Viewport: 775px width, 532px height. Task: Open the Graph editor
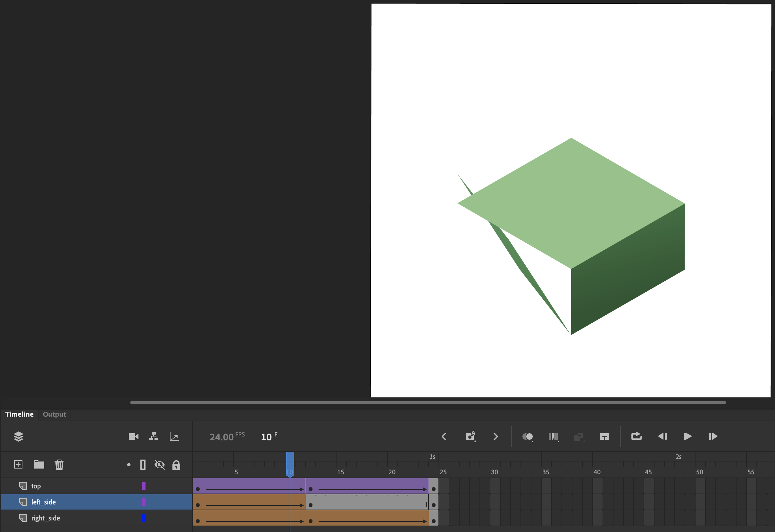pos(174,436)
